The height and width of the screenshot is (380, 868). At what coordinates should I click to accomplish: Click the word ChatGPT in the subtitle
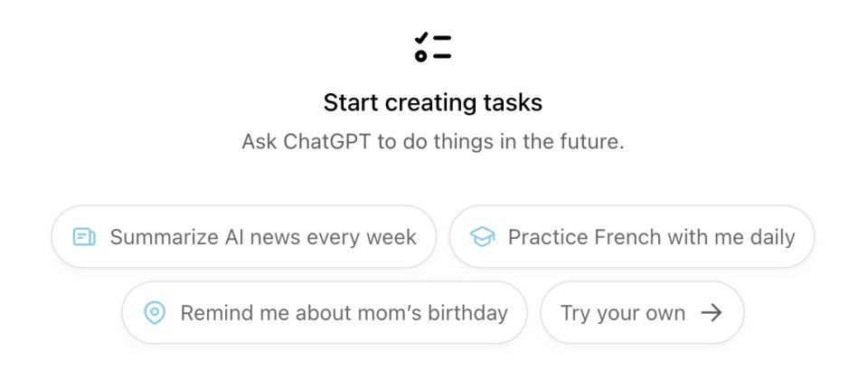coord(327,142)
